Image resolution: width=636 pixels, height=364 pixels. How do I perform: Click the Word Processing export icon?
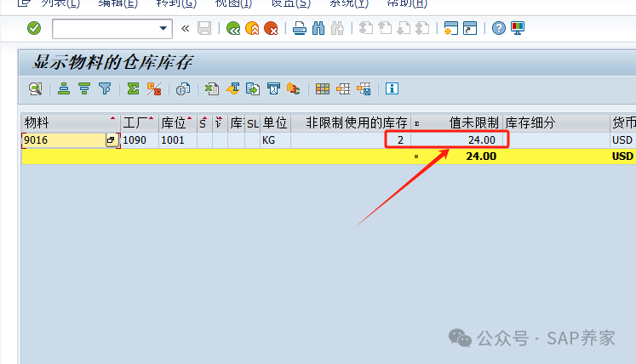[232, 88]
